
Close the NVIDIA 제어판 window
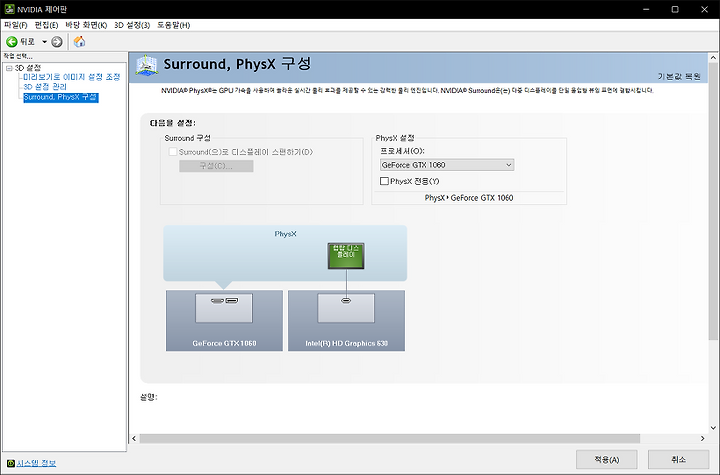point(704,9)
